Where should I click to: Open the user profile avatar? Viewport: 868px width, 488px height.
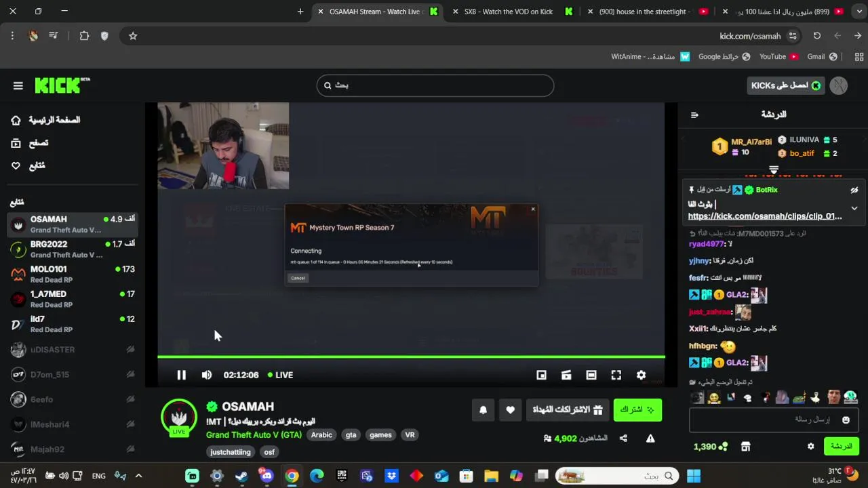(x=839, y=85)
